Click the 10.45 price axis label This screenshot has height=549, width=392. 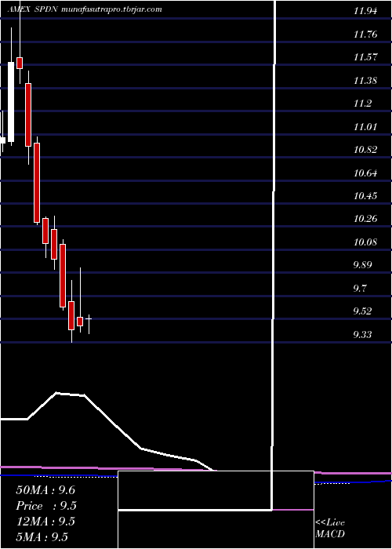(x=365, y=196)
